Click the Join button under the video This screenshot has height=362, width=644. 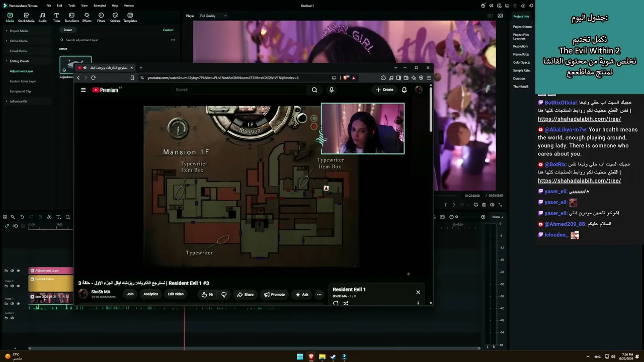click(x=130, y=294)
